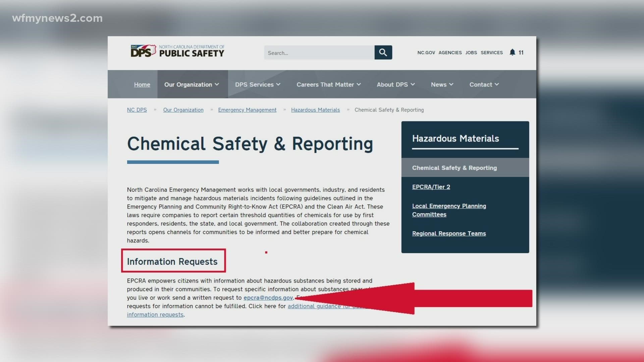This screenshot has height=362, width=644.
Task: Type in the search input field
Action: (x=319, y=53)
